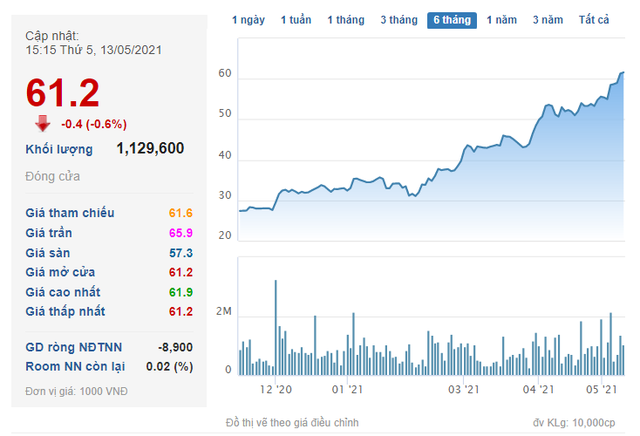The width and height of the screenshot is (640, 436).
Task: Click the price line peak at chart's right end
Action: pyautogui.click(x=622, y=73)
